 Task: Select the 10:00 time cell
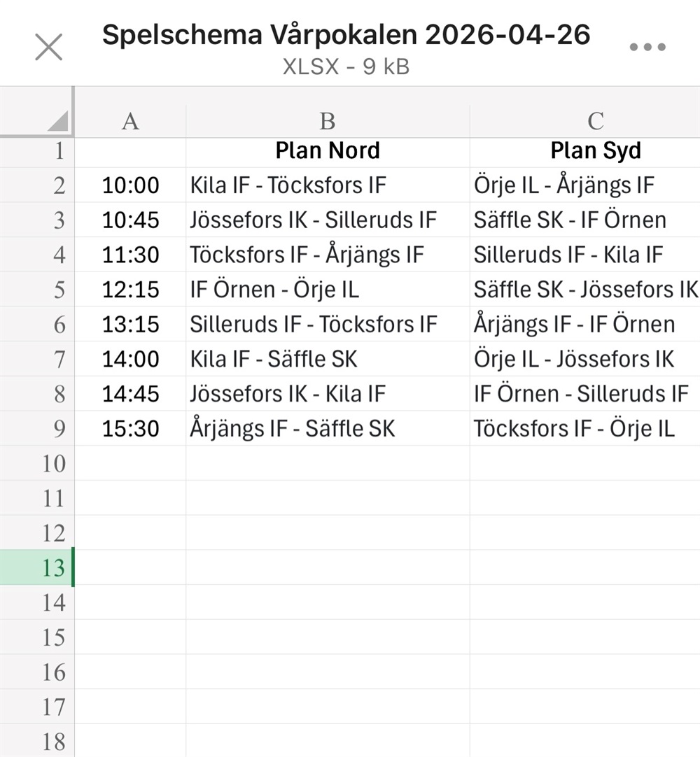click(x=131, y=185)
